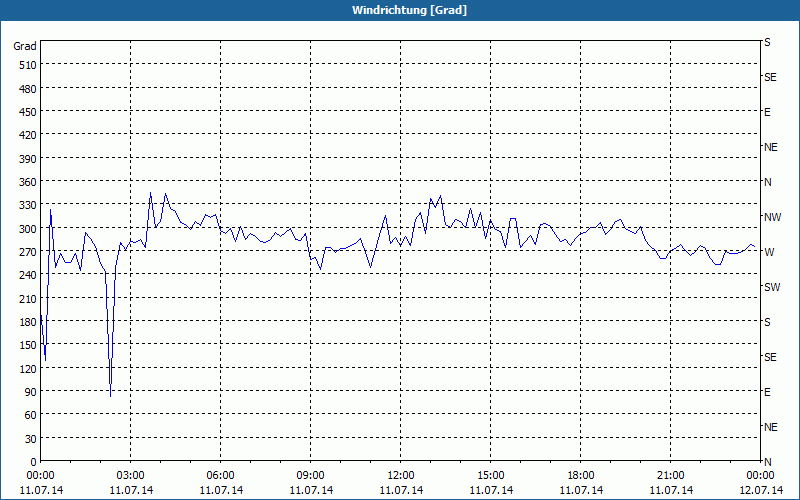The height and width of the screenshot is (500, 800).
Task: Click the 'N' compass label beside the 360 gridline
Action: click(x=767, y=182)
